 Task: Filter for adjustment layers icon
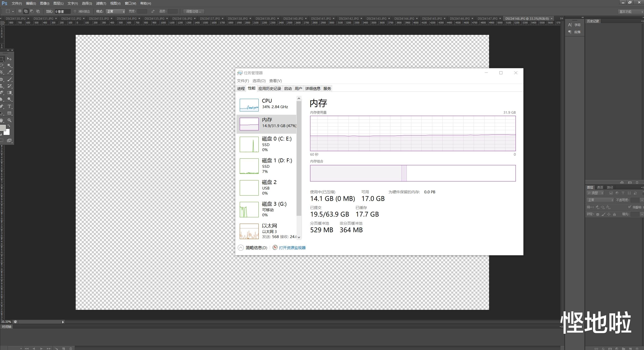617,193
